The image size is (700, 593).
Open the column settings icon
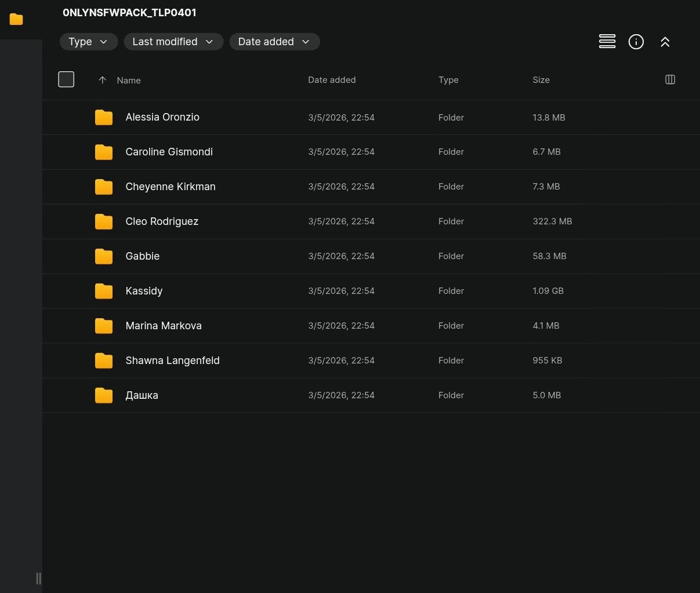tap(670, 79)
